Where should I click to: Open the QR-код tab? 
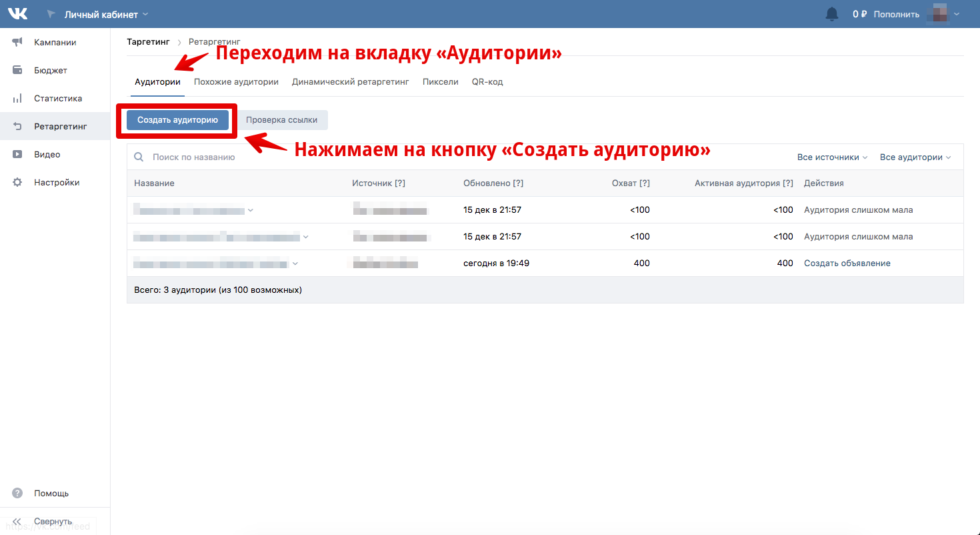[487, 82]
